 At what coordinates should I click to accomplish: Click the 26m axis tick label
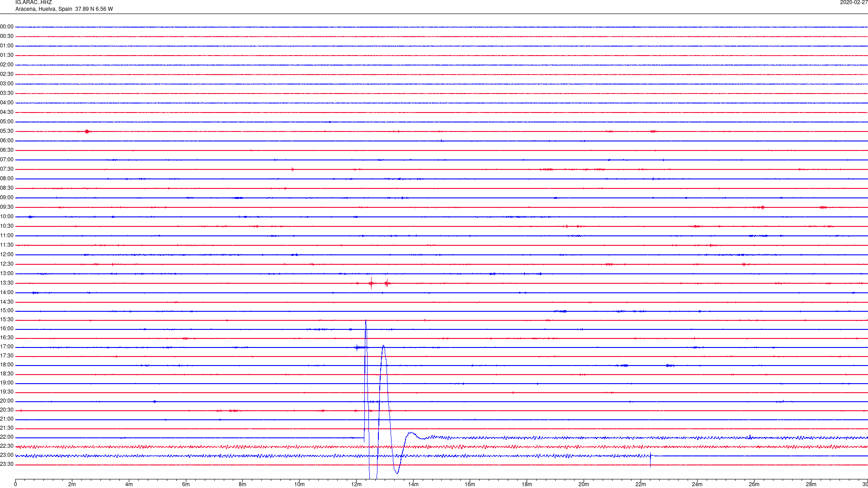pyautogui.click(x=754, y=484)
